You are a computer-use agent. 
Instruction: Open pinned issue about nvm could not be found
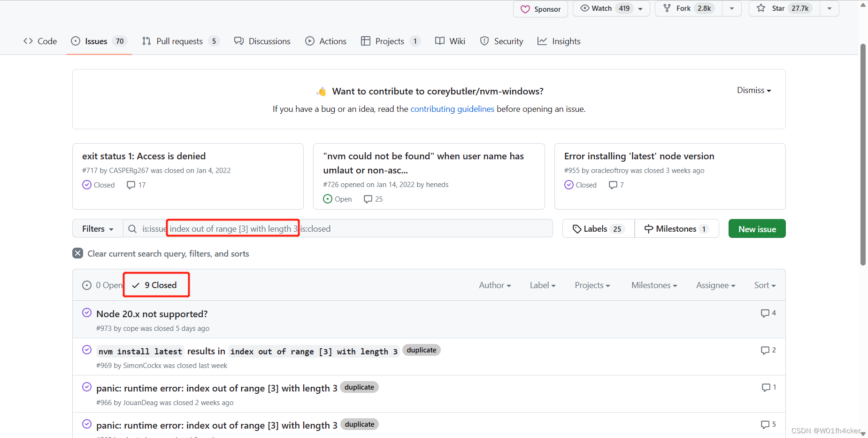[423, 163]
